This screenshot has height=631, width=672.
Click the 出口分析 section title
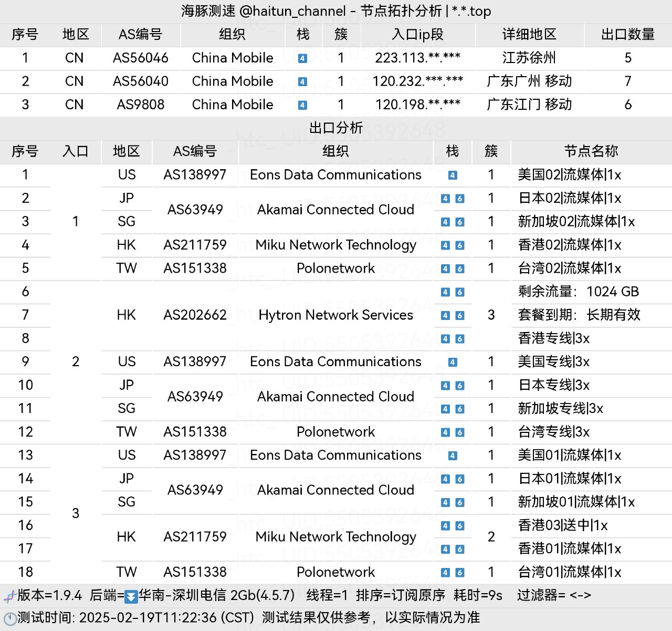336,128
